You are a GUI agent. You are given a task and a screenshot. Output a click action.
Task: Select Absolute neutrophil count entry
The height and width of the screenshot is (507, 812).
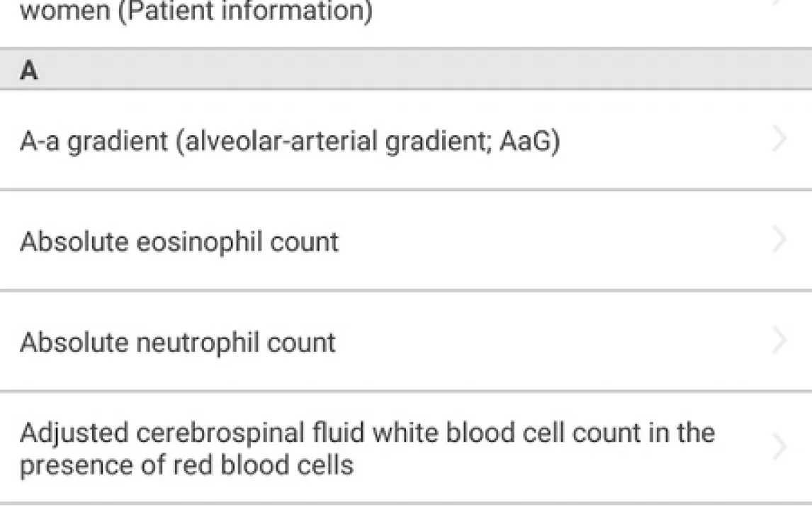[177, 343]
